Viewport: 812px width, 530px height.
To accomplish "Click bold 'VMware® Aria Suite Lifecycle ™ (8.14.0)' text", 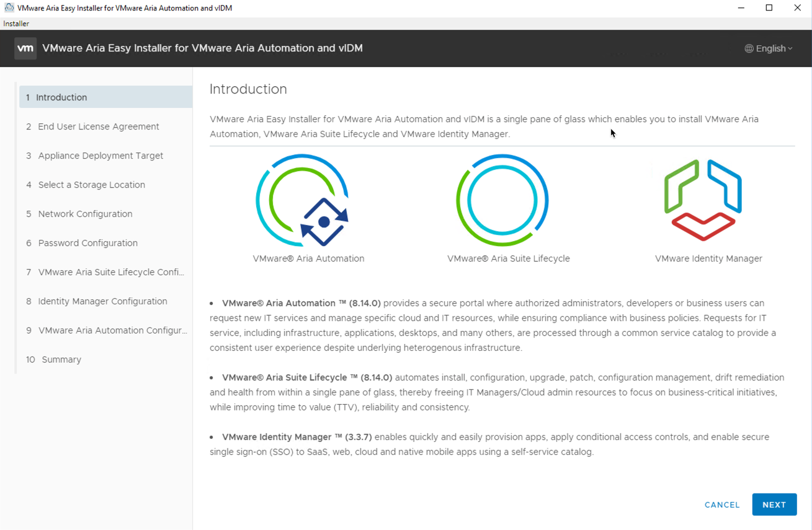I will (307, 378).
